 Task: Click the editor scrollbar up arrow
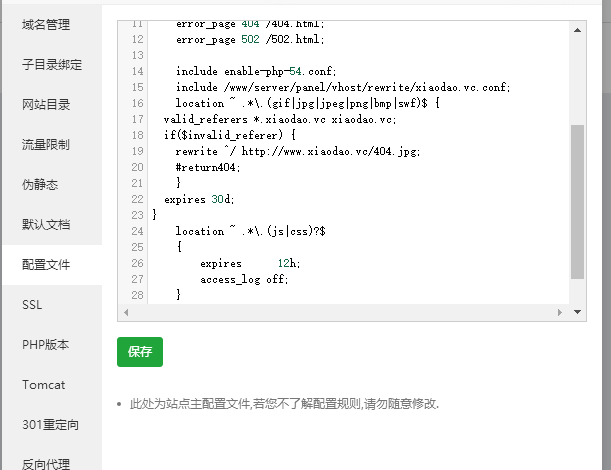pos(577,32)
